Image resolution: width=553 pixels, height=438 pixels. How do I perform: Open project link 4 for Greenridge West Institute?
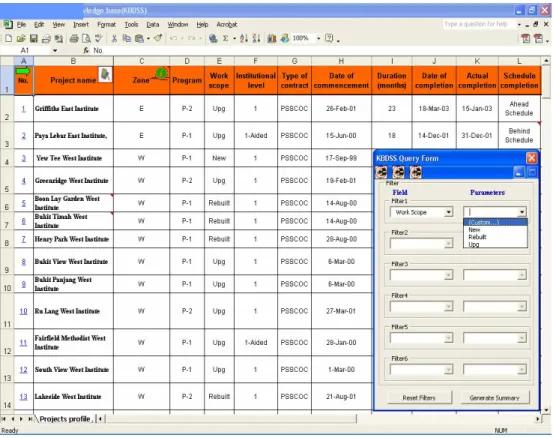click(23, 181)
